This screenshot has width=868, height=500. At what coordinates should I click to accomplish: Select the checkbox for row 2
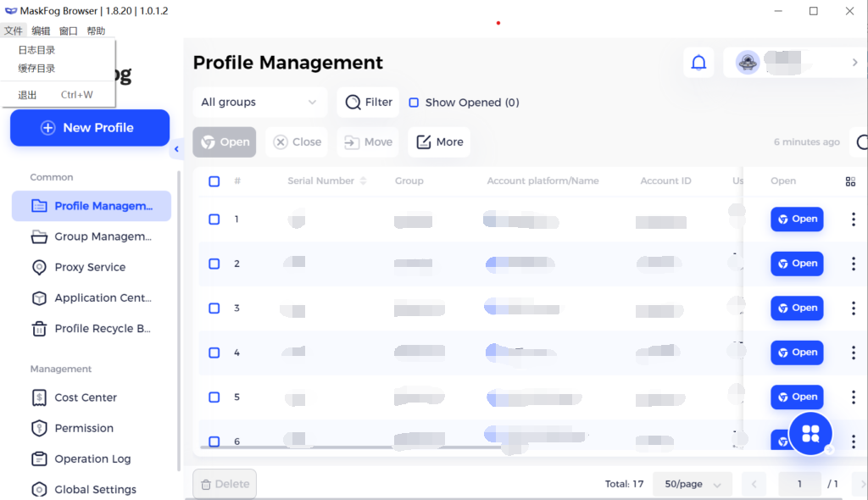[x=214, y=264]
